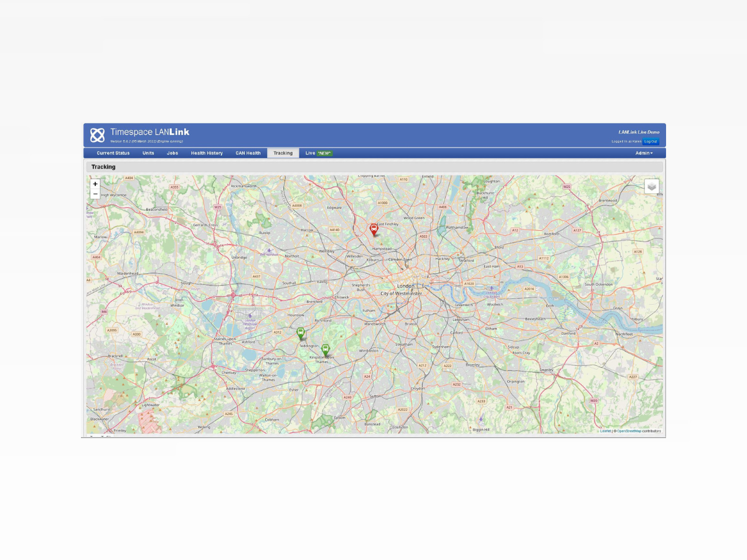Viewport: 747px width, 560px height.
Task: Click the Croydon label on the map
Action: 417,388
